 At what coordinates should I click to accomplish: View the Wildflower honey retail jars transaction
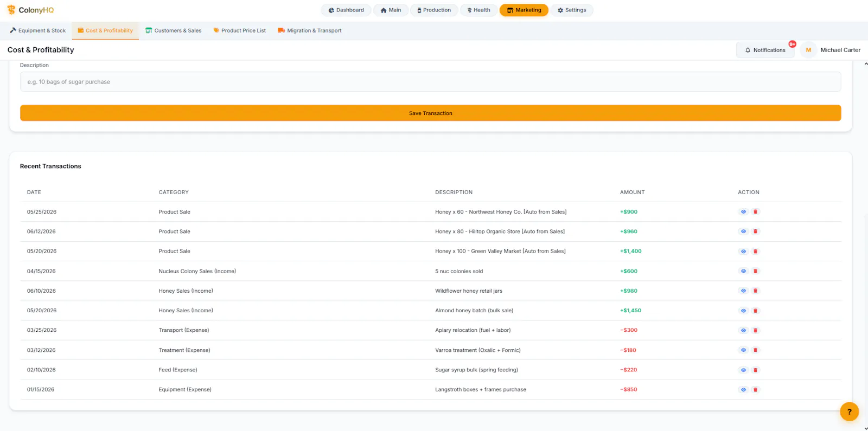point(743,291)
